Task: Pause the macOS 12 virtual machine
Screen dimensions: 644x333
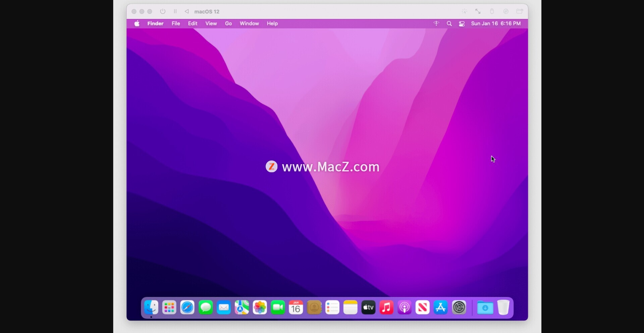Action: (x=175, y=11)
